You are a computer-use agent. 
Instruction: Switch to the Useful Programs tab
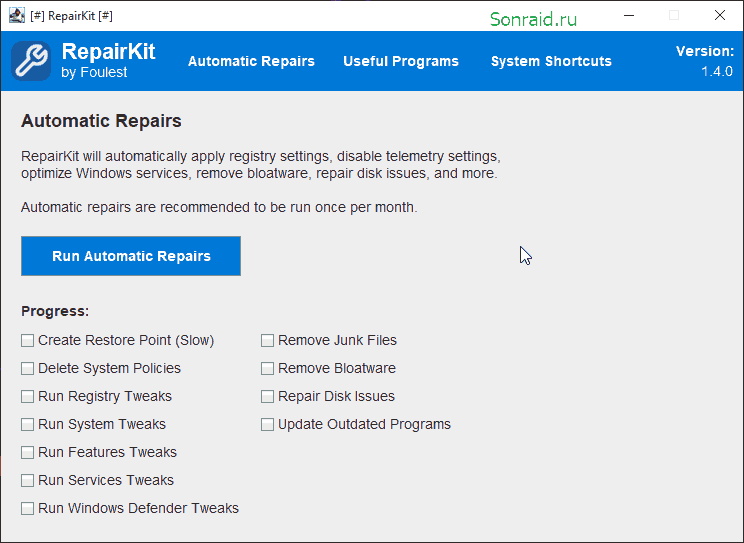click(401, 61)
